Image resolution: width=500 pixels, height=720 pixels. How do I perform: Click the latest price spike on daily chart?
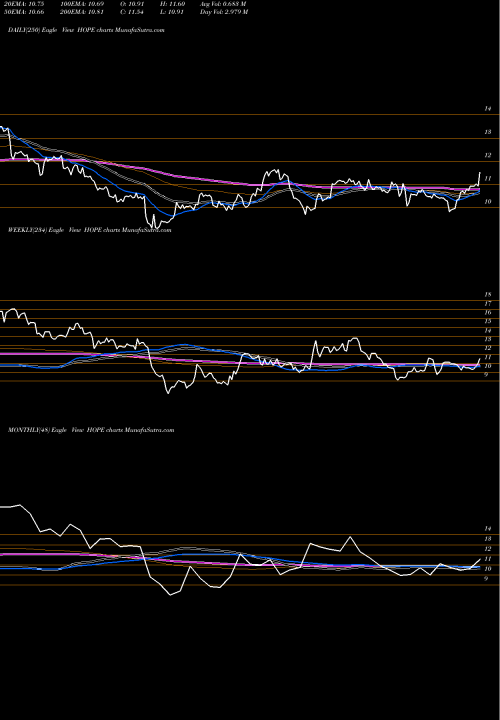click(480, 173)
